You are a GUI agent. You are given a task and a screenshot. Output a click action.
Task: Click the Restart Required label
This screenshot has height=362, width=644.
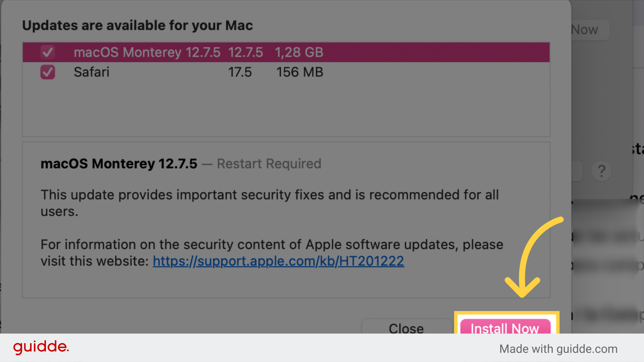coord(269,164)
